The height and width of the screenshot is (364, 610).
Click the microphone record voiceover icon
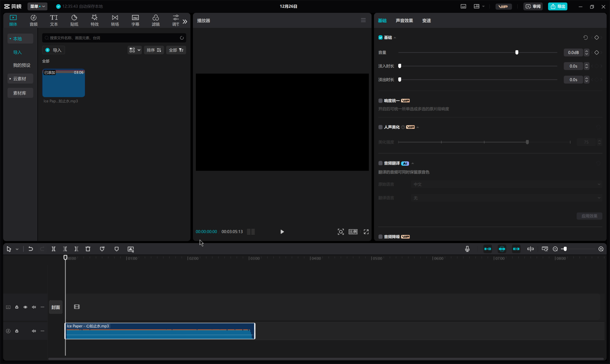[467, 249]
